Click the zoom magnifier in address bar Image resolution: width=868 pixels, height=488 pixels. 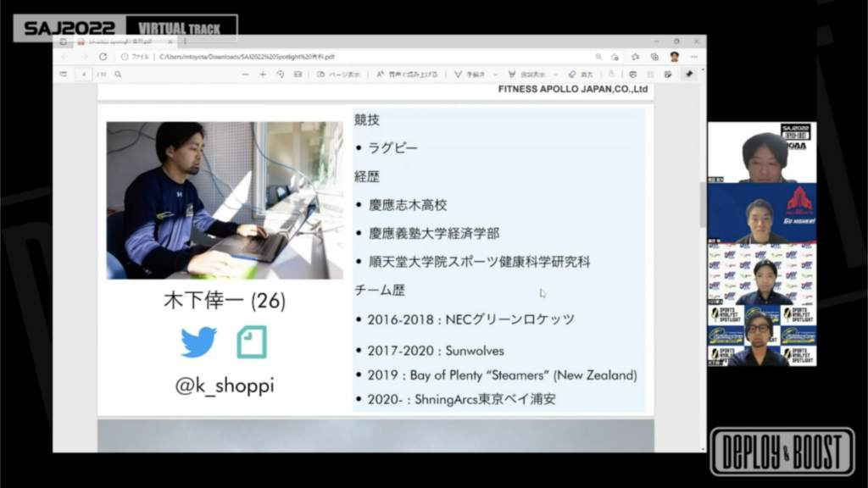pyautogui.click(x=598, y=57)
